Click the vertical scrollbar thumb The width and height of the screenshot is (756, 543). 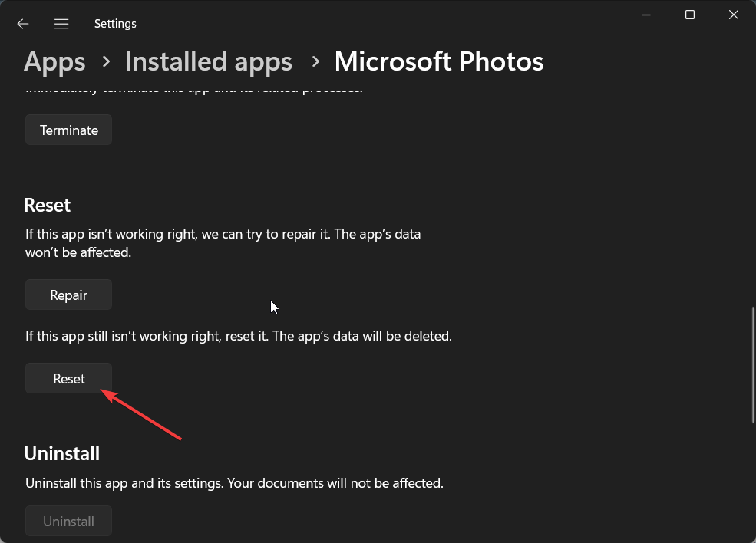[753, 365]
